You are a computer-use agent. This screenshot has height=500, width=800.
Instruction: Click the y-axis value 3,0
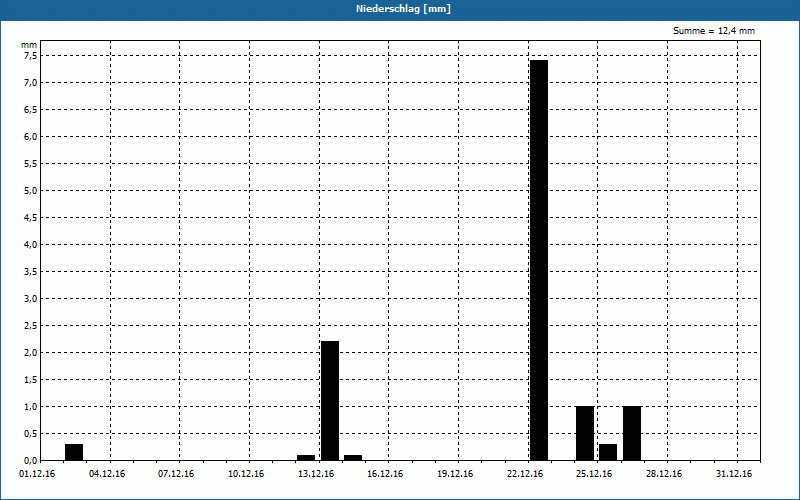pyautogui.click(x=31, y=299)
